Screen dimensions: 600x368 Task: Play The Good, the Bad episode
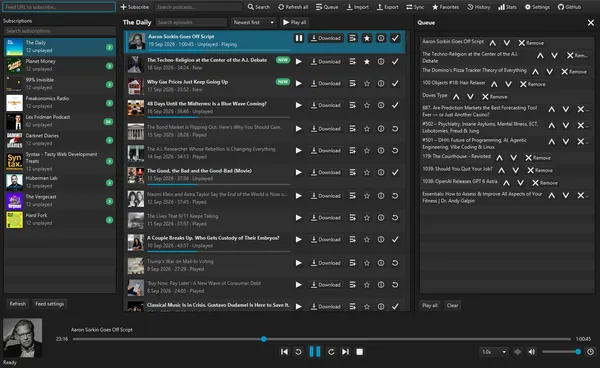(x=299, y=173)
